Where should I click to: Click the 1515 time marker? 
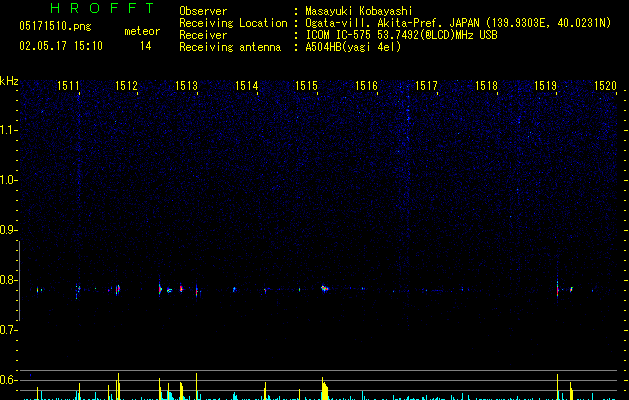click(x=306, y=86)
